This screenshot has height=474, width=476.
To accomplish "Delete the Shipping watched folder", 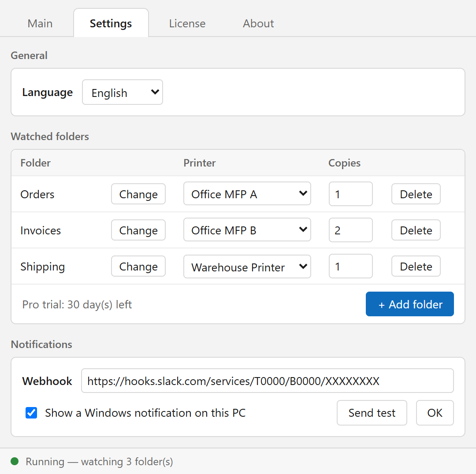I will point(416,266).
